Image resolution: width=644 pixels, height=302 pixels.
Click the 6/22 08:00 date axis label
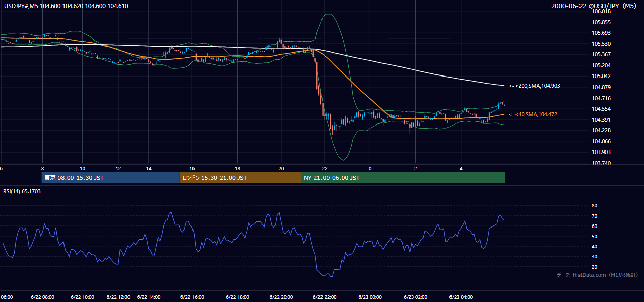coord(42,297)
